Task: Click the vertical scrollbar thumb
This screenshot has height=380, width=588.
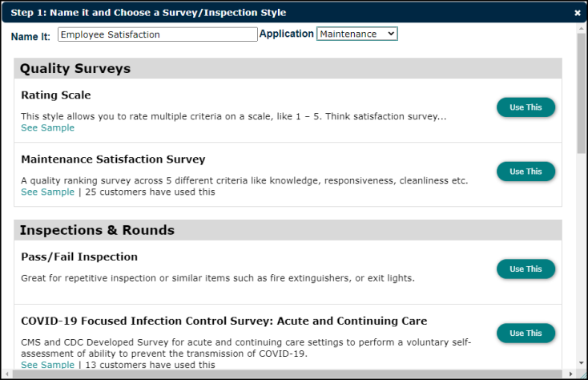Action: tap(582, 93)
